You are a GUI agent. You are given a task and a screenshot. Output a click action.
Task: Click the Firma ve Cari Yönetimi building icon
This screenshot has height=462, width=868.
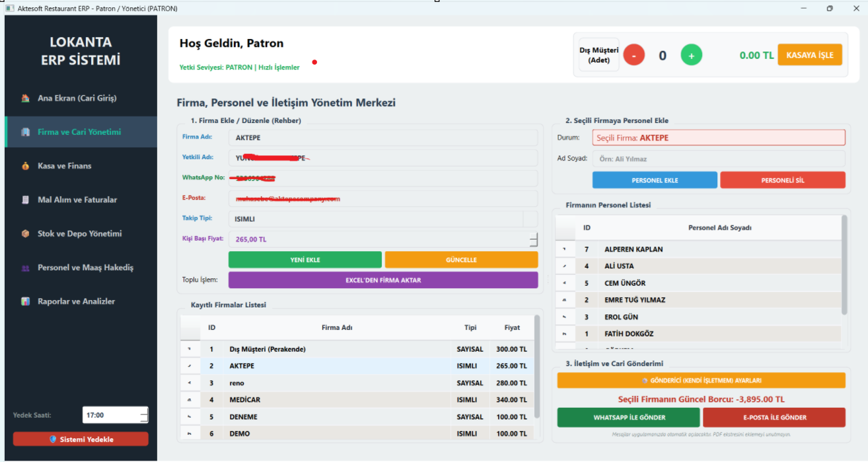pyautogui.click(x=25, y=132)
